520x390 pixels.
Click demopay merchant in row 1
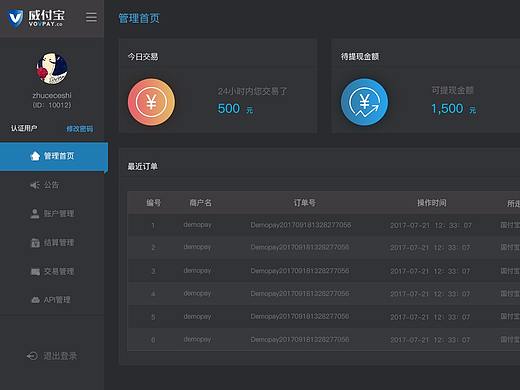tap(197, 225)
